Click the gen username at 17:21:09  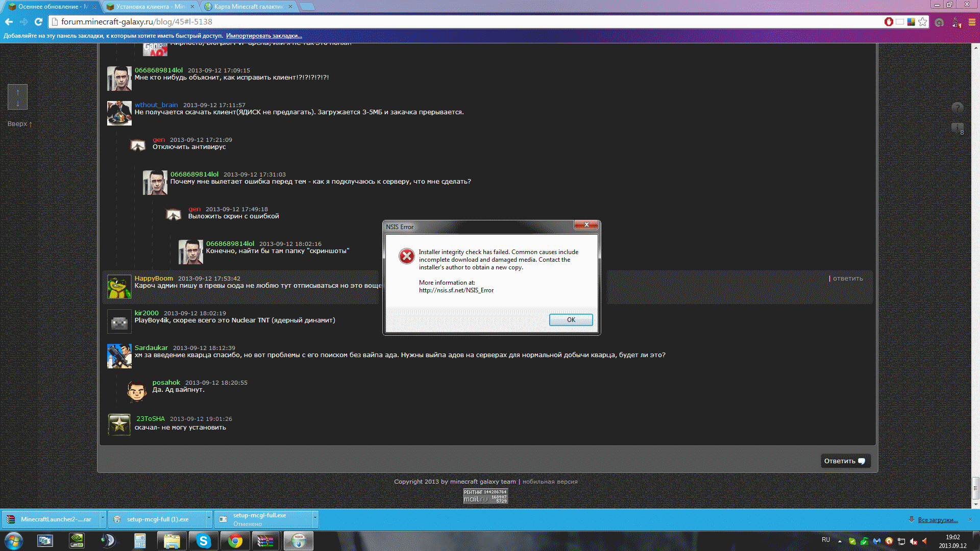[159, 139]
